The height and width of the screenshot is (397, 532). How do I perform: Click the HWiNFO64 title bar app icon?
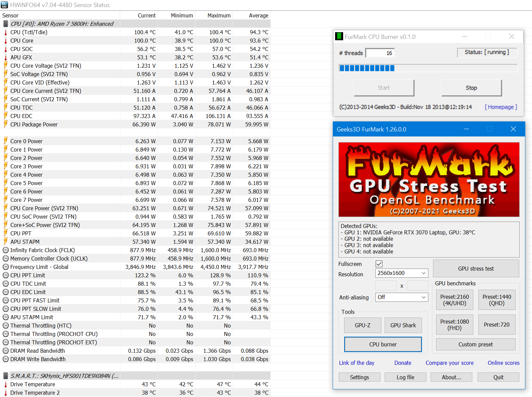coord(4,5)
